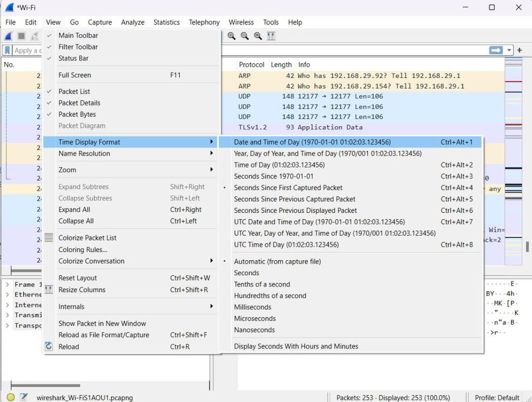Screen dimensions: 532x402
Task: Open the Help menu
Action: (295, 22)
